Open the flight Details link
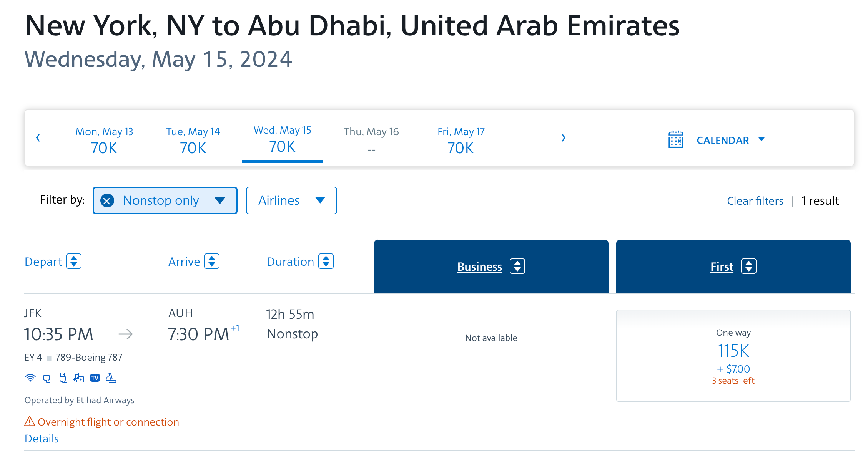 pyautogui.click(x=42, y=439)
